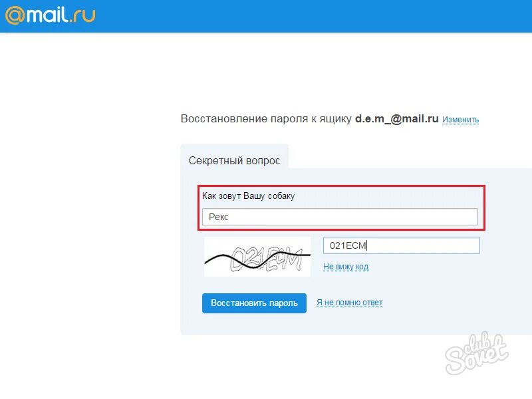Click the Изменить link

pyautogui.click(x=460, y=120)
